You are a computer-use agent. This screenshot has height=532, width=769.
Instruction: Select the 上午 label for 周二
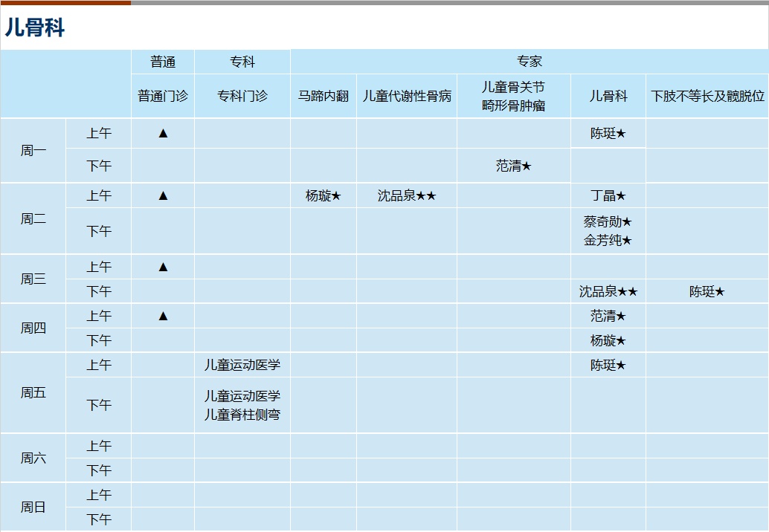pyautogui.click(x=99, y=196)
